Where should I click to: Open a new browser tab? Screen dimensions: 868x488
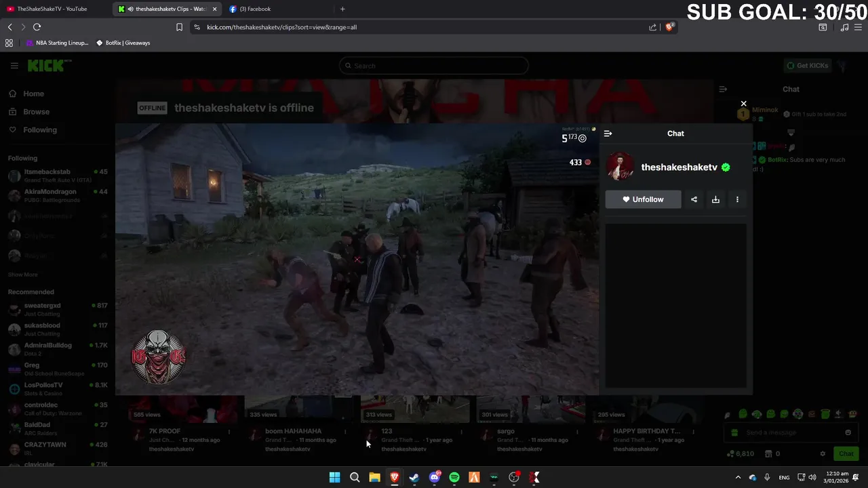coord(342,9)
